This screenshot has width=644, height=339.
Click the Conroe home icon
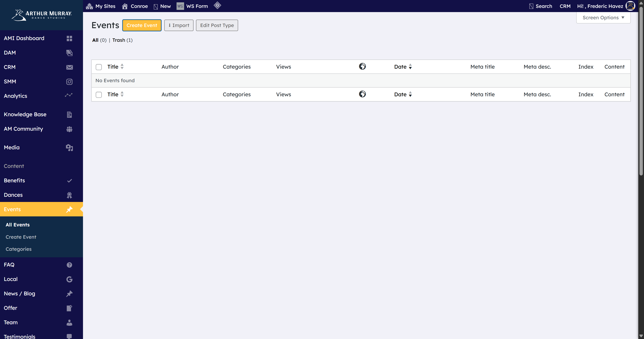coord(125,6)
